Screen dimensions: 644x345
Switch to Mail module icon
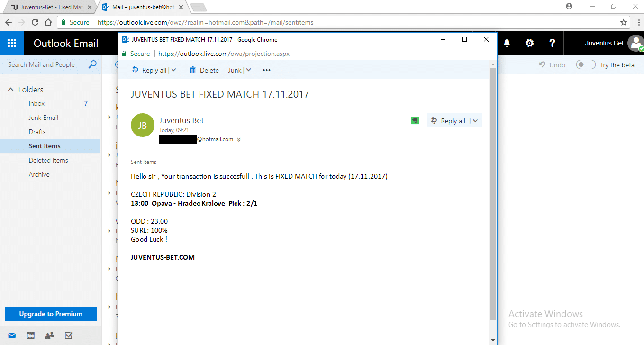12,336
